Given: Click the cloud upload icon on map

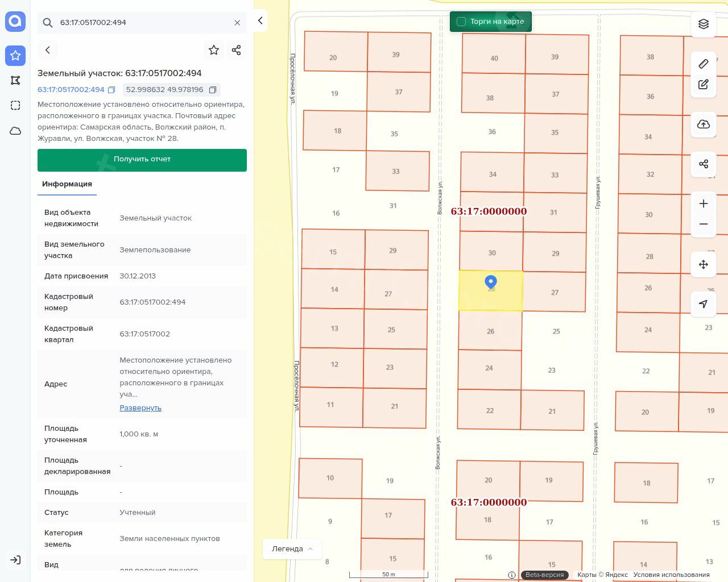Looking at the screenshot, I should (704, 124).
